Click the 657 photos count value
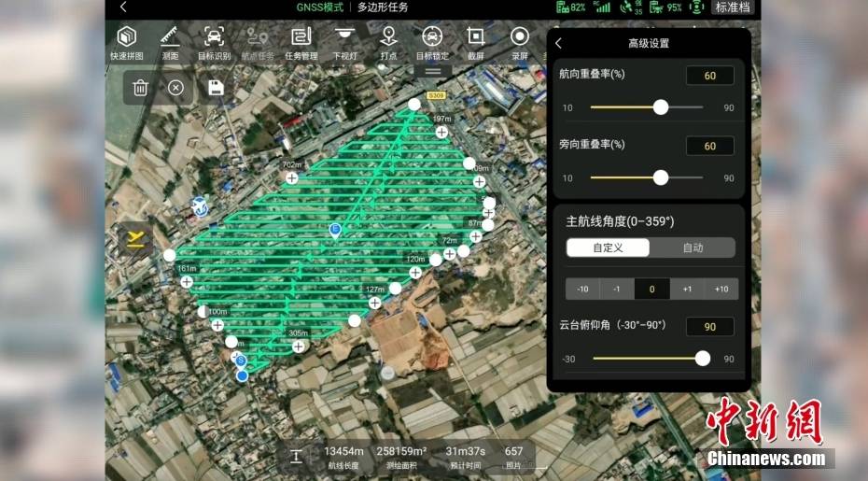The width and height of the screenshot is (868, 481). point(513,451)
